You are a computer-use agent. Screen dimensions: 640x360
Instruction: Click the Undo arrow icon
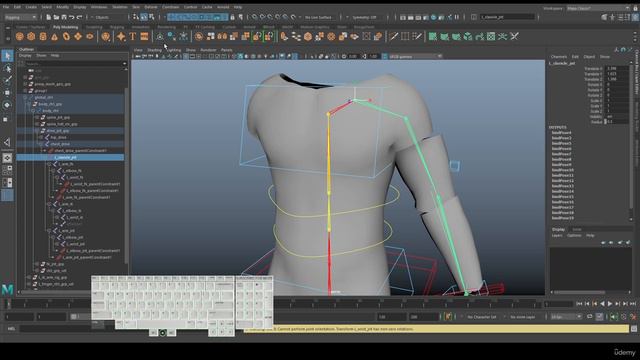click(x=71, y=17)
